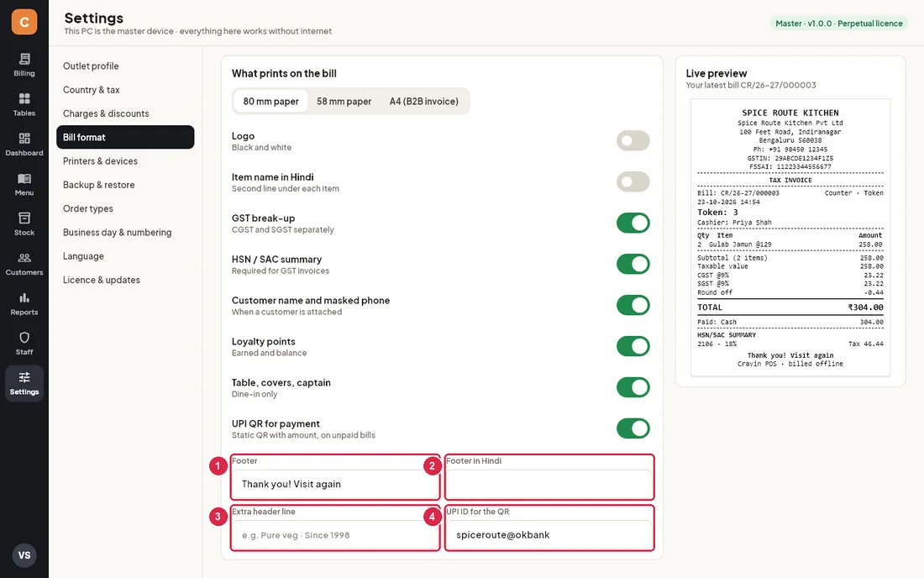This screenshot has height=578, width=924.
Task: Select the 80 mm paper tab
Action: point(270,102)
